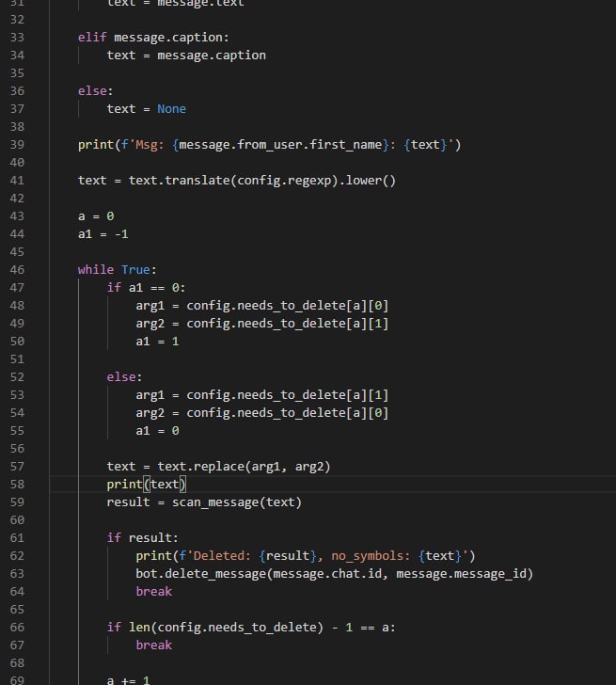
Task: Click 'a1 = 0' on line 55
Action: pos(158,431)
